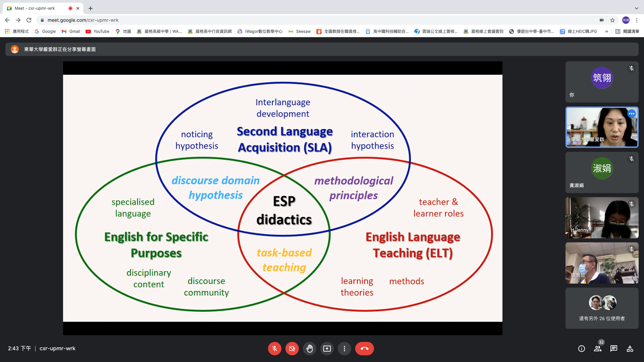Turn on the camera in the call bar
Screen dimensions: 644x362
click(x=292, y=349)
